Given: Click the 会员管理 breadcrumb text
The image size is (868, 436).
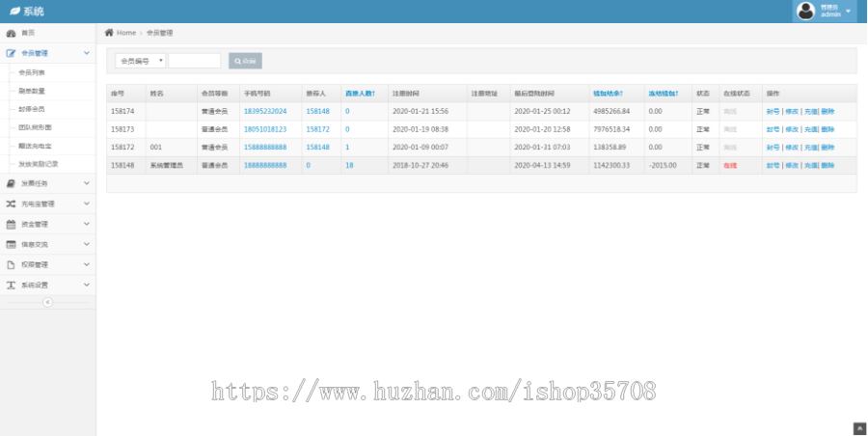Looking at the screenshot, I should click(159, 33).
